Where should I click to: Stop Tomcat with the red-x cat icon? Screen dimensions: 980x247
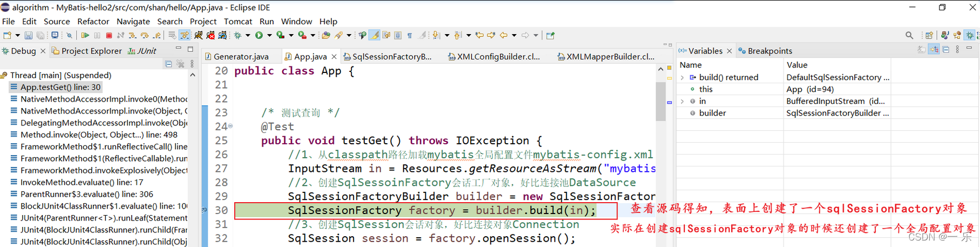[x=210, y=35]
